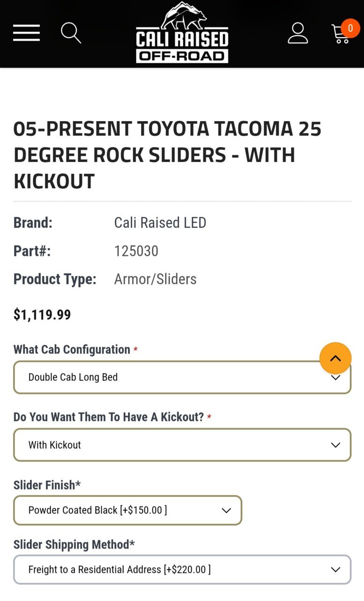Click the Do You Want Them To Have A Kickout label
Viewport: 364px width, 601px height.
(109, 417)
